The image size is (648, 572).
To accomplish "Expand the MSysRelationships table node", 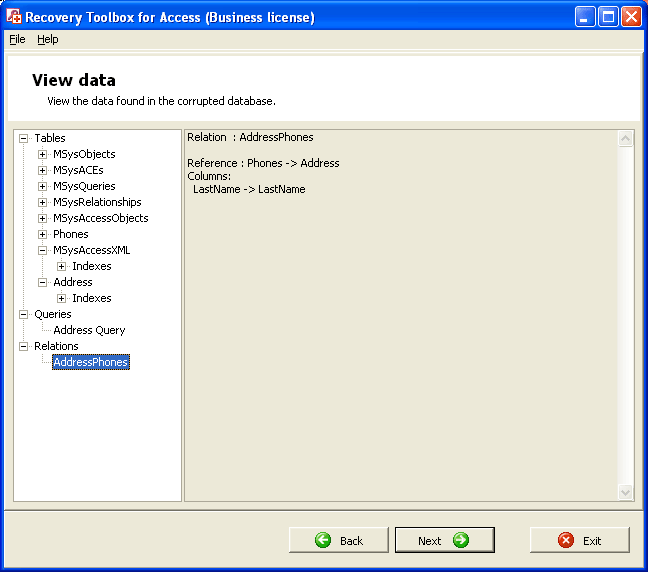I will coord(42,203).
